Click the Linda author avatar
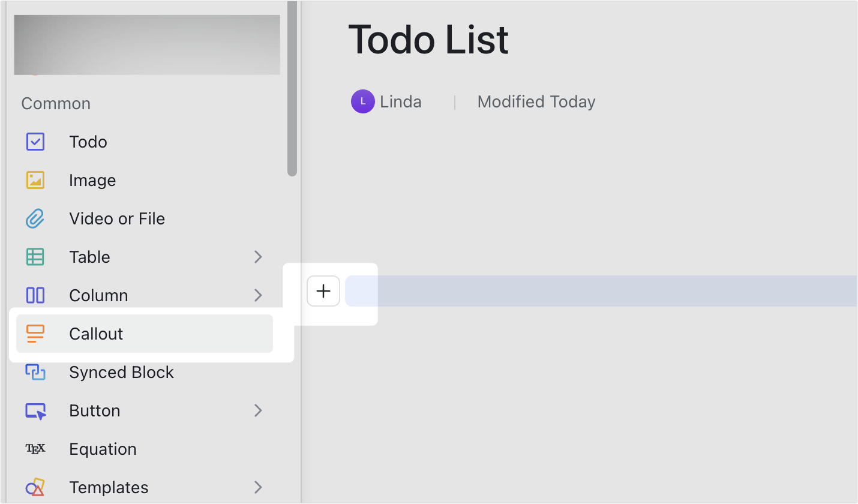Screen dimensions: 858x504 362,101
